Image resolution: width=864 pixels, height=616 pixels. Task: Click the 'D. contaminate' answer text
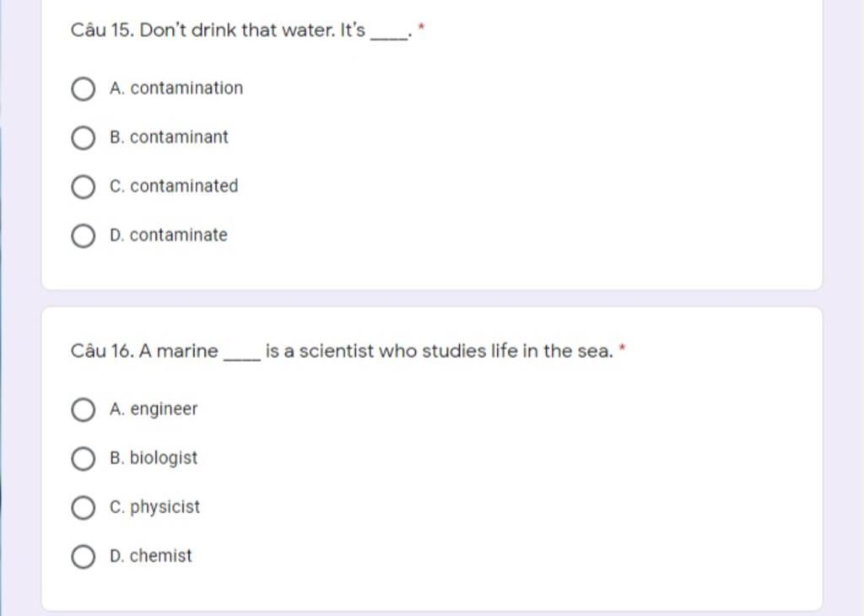pos(169,235)
